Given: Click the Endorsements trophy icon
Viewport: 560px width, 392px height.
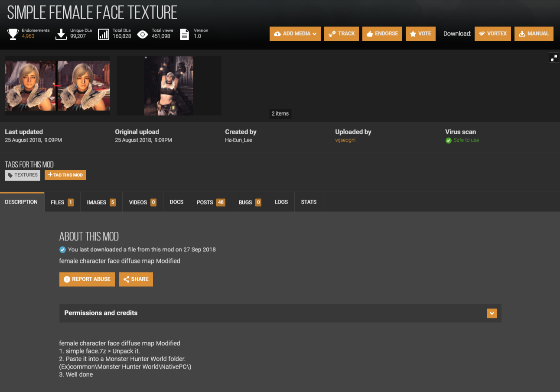Looking at the screenshot, I should tap(13, 34).
